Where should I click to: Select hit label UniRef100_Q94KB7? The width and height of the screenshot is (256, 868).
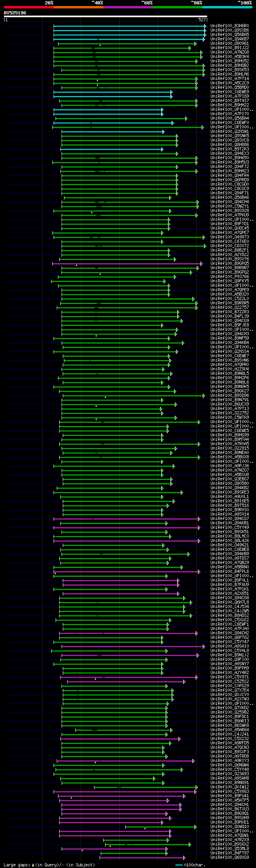point(230,39)
